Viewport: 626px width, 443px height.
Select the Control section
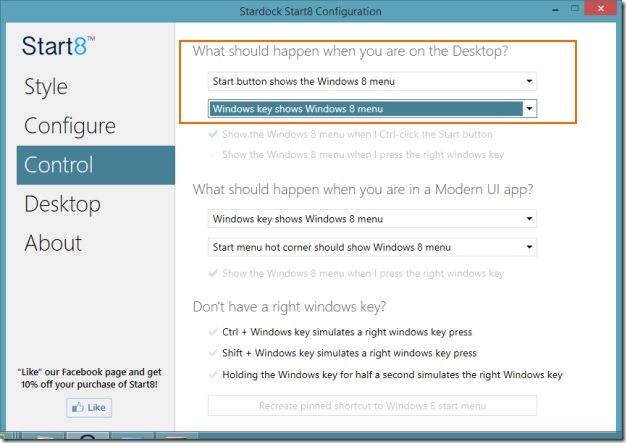pyautogui.click(x=96, y=165)
